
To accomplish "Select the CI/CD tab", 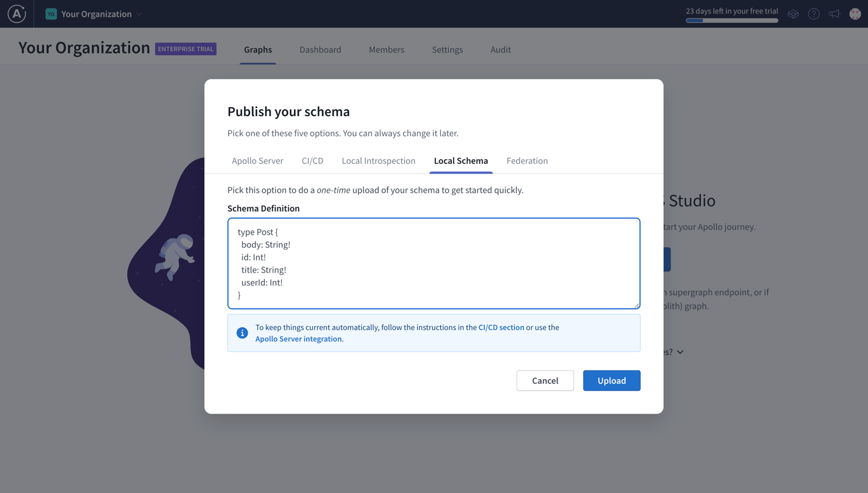I will 312,161.
